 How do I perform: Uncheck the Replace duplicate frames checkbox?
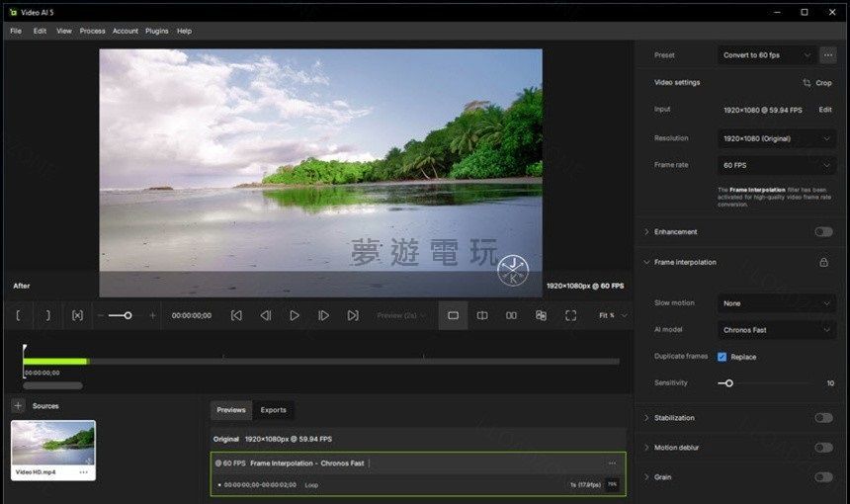click(722, 357)
